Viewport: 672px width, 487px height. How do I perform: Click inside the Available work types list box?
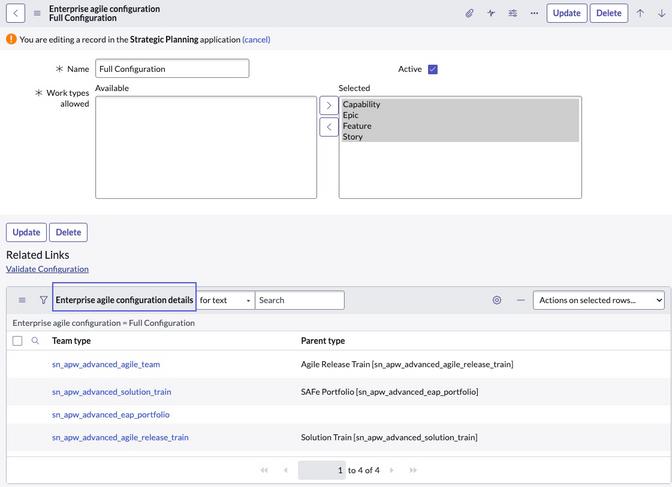click(x=206, y=147)
